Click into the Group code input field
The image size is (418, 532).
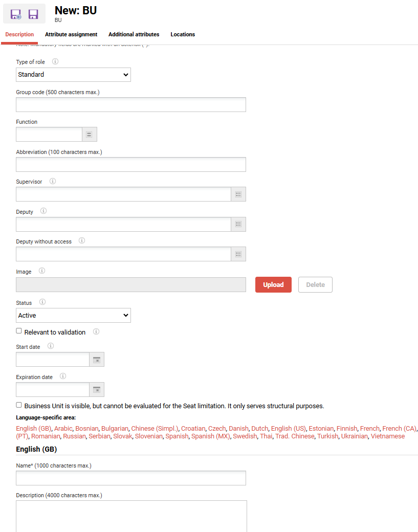point(130,105)
